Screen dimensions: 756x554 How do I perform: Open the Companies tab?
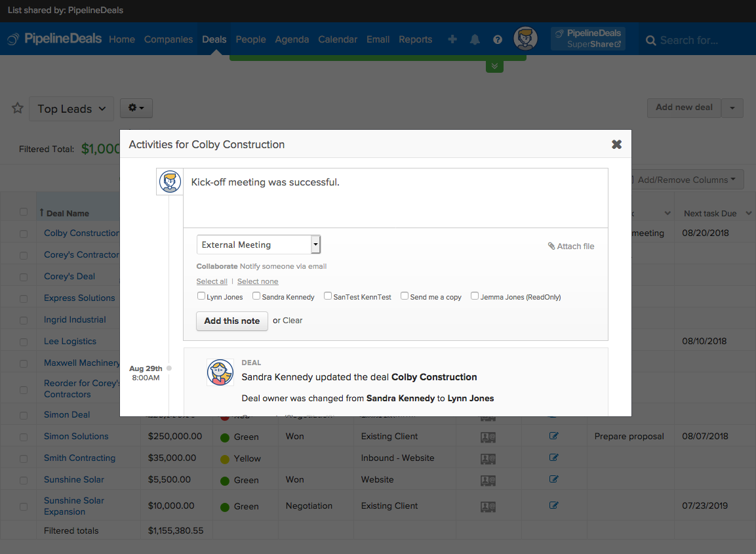tap(169, 39)
